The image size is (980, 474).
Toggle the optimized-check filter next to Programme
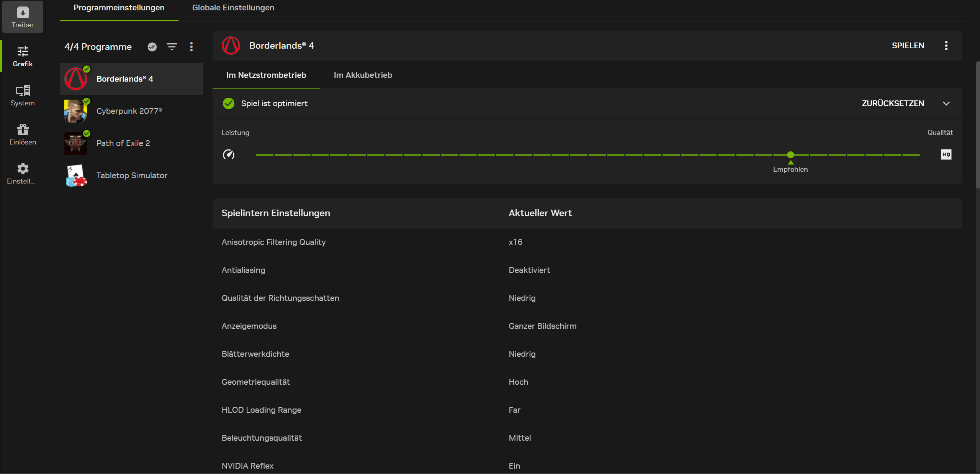point(152,47)
